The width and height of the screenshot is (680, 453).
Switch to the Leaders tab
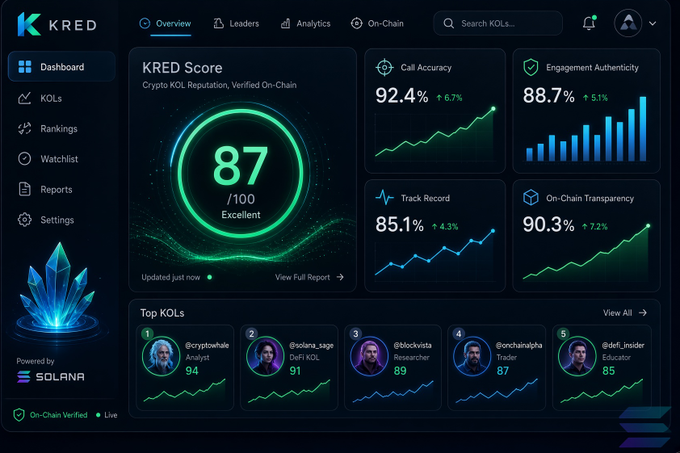tap(236, 23)
